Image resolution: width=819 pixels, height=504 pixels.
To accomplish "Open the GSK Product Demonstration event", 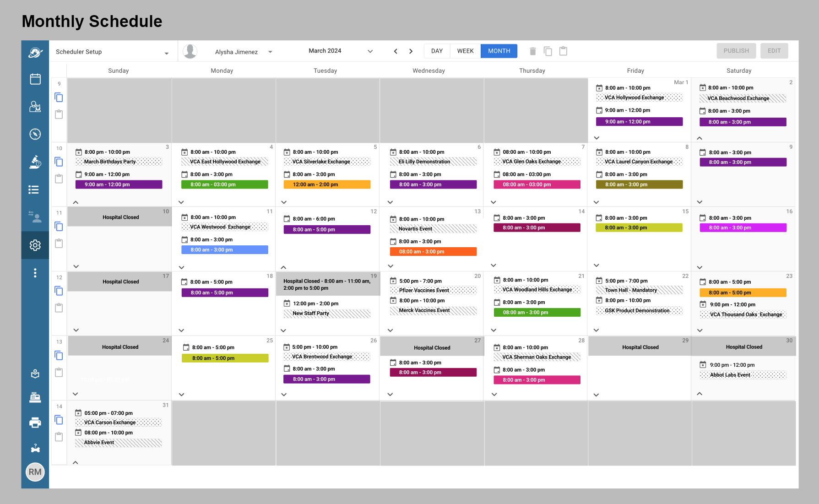I will coord(639,311).
